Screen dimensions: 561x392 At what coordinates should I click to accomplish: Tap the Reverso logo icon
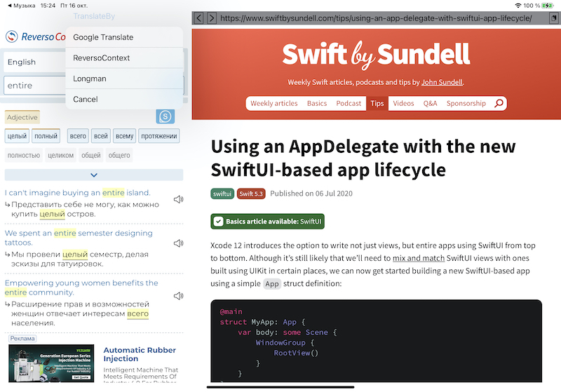(x=12, y=36)
